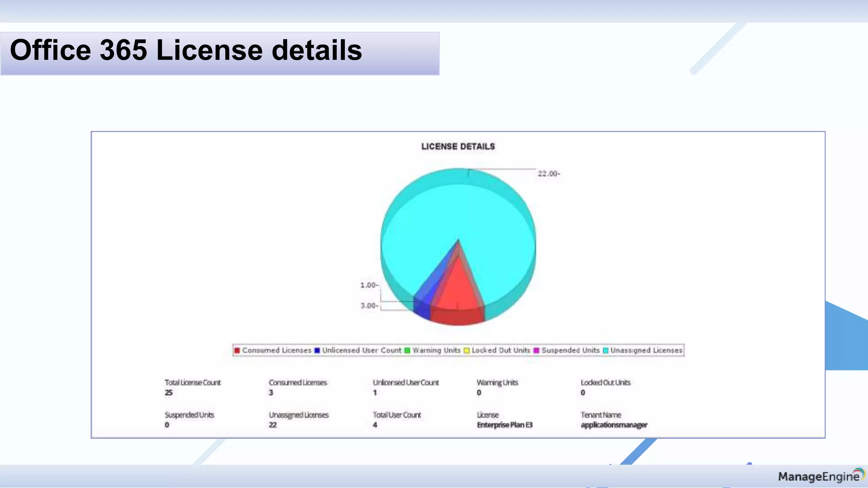This screenshot has height=488, width=868.
Task: Click the Total User Count value 4
Action: click(375, 425)
